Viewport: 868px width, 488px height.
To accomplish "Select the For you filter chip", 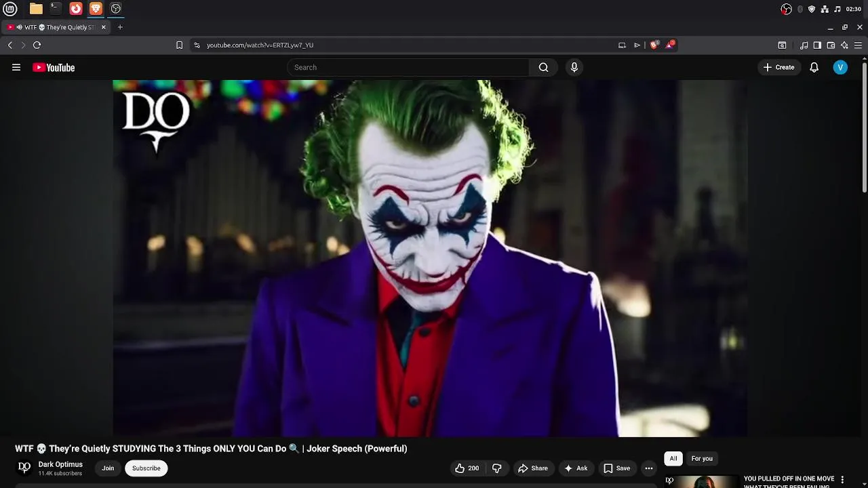I will click(x=702, y=459).
